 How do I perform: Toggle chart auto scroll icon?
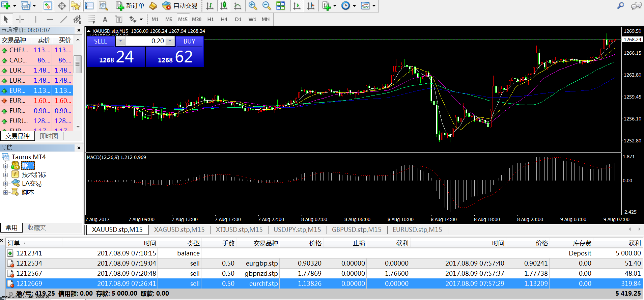click(297, 5)
